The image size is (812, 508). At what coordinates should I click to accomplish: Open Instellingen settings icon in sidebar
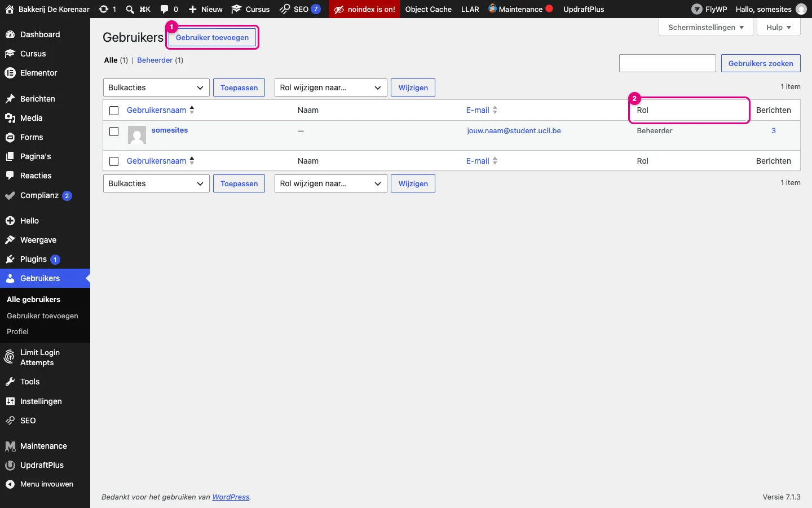click(x=10, y=401)
